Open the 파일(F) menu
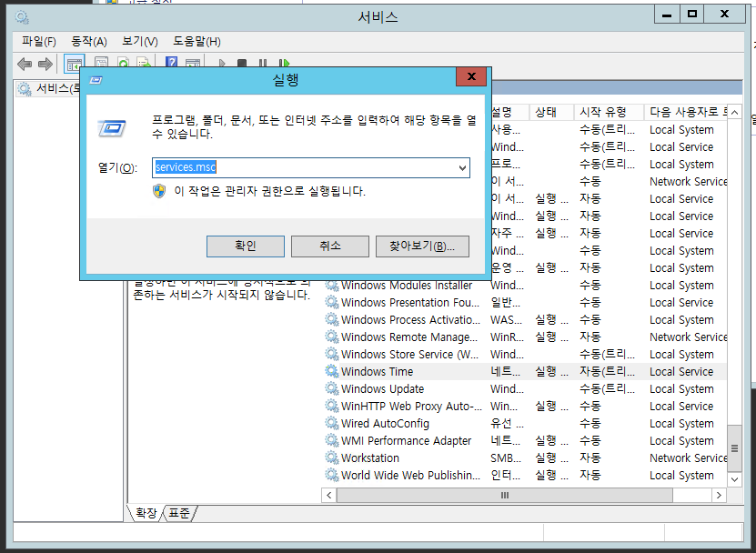756x553 pixels. 38,42
